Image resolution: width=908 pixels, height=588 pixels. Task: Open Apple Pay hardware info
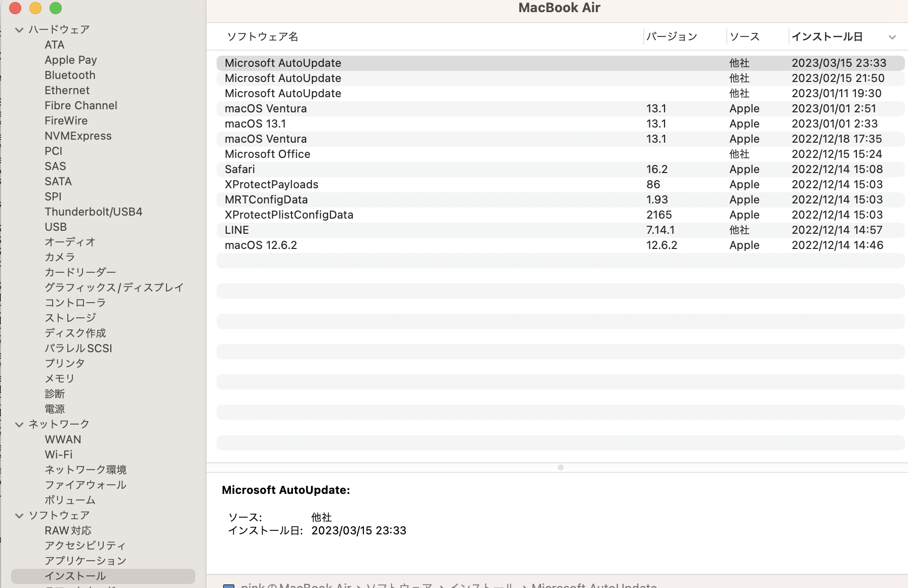point(71,60)
